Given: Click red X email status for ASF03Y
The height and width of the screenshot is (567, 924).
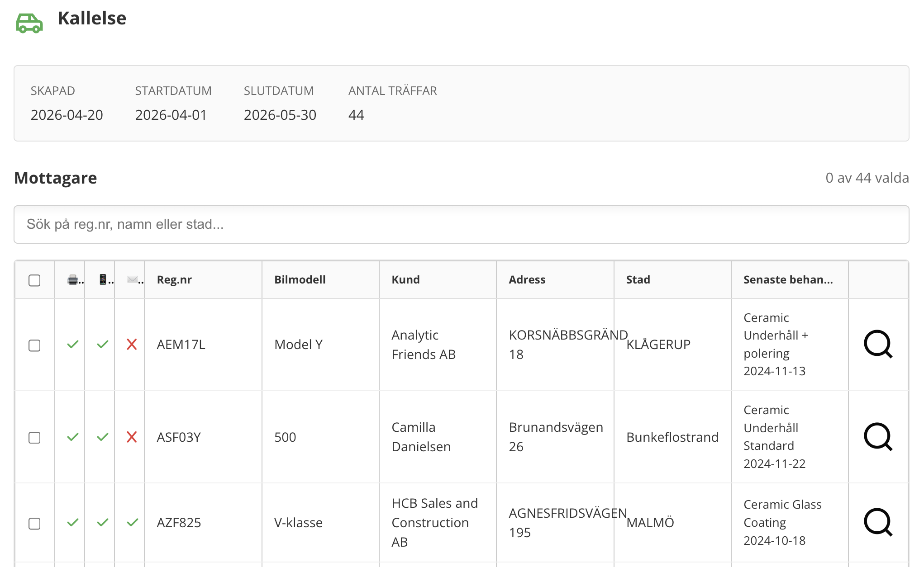Looking at the screenshot, I should 132,437.
